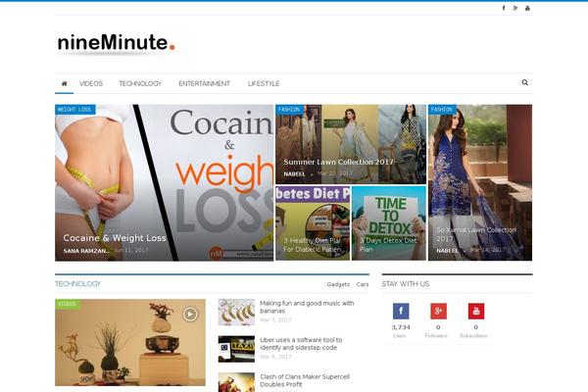Click the '0' Subscribers count
Viewport: 588px width, 392px height.
[475, 327]
